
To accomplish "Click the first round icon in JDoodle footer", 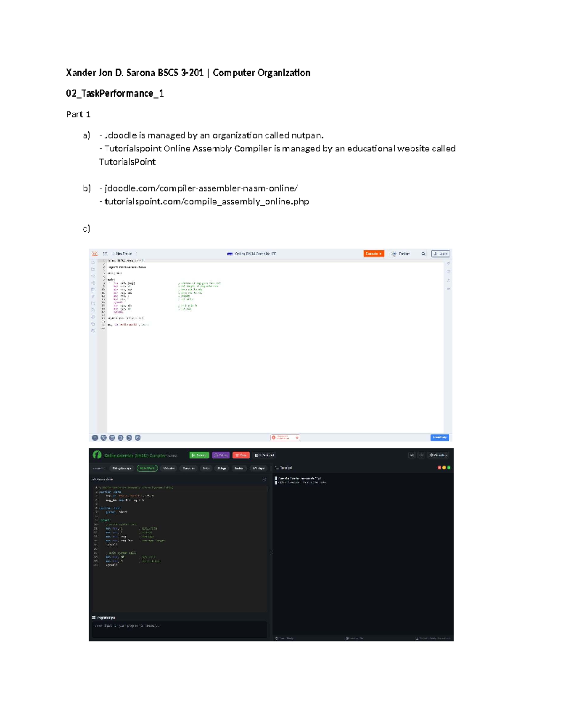I will pos(95,438).
